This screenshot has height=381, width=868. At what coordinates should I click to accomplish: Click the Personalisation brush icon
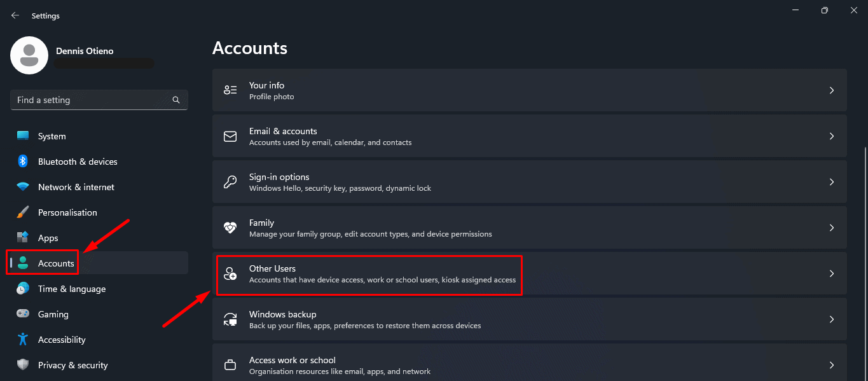point(23,212)
